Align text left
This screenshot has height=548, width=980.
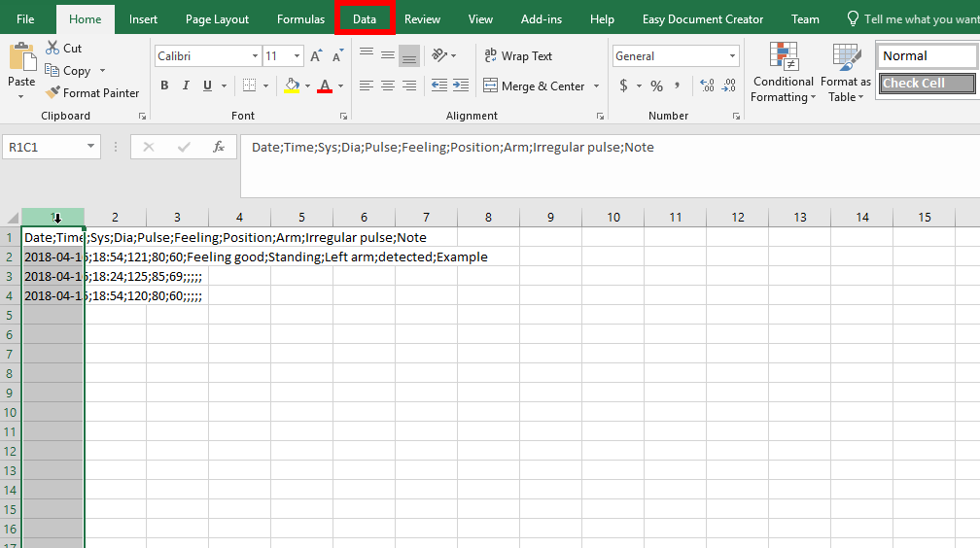pyautogui.click(x=367, y=86)
